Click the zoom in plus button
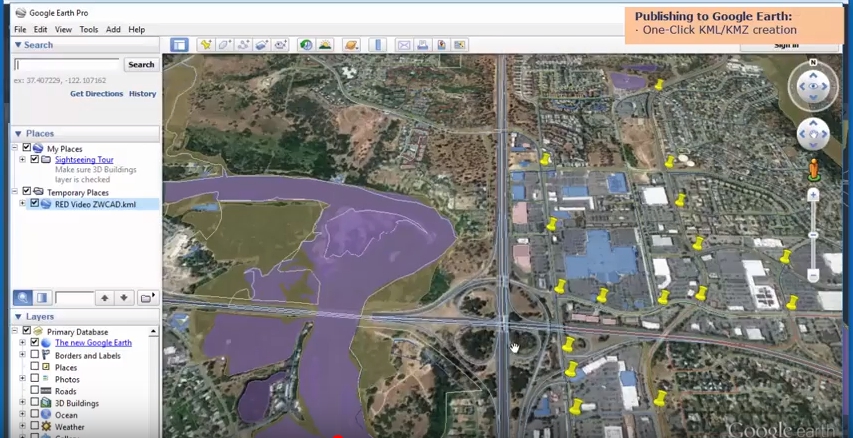Image resolution: width=853 pixels, height=438 pixels. [x=813, y=195]
